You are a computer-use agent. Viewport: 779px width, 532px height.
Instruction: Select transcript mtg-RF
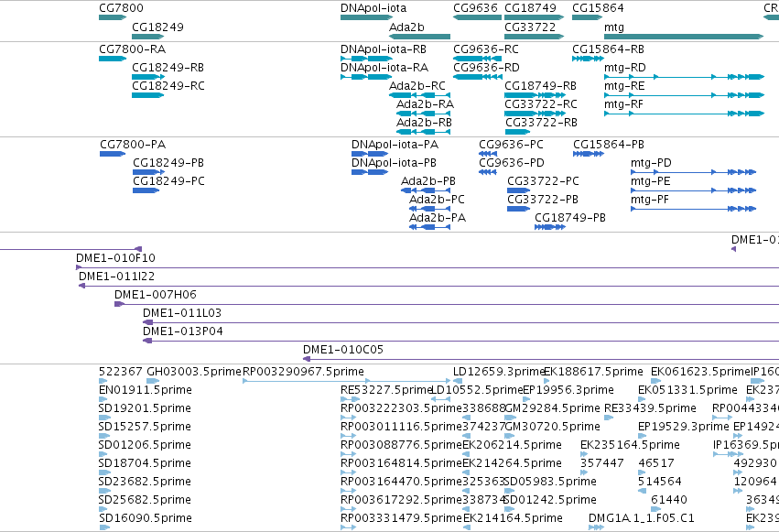[x=684, y=114]
